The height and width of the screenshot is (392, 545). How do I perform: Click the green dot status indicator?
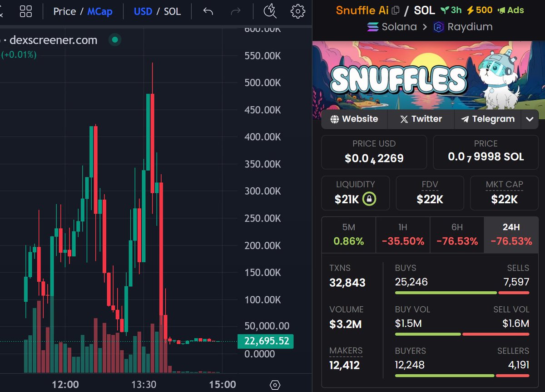click(x=115, y=40)
